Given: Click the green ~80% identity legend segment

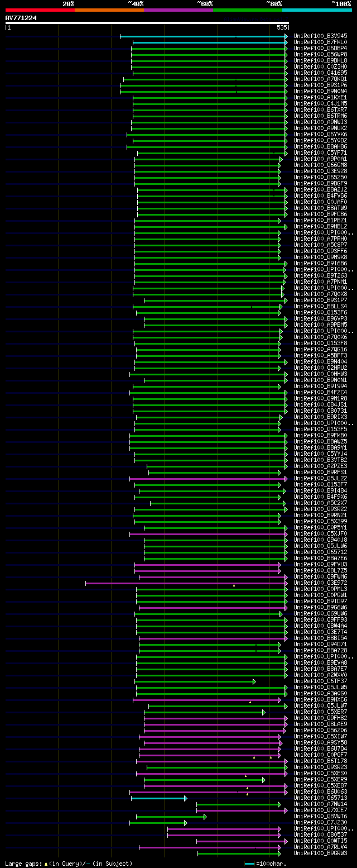Looking at the screenshot, I should point(248,10).
